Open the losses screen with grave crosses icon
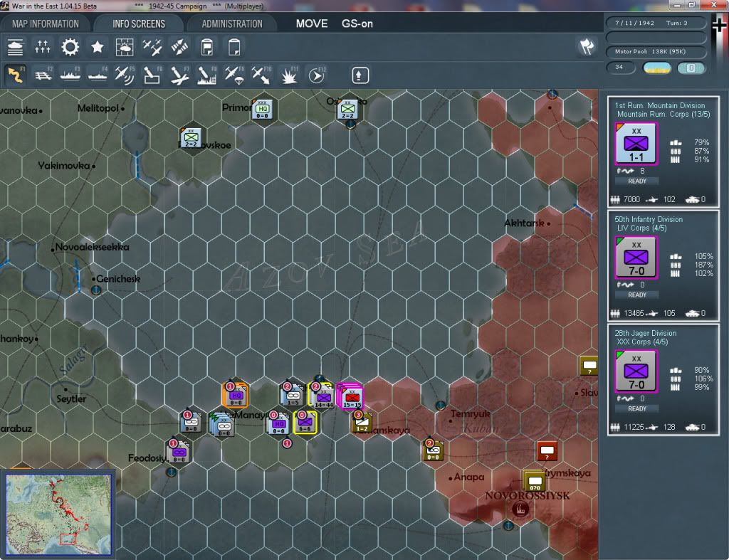The width and height of the screenshot is (729, 560). pyautogui.click(x=42, y=48)
